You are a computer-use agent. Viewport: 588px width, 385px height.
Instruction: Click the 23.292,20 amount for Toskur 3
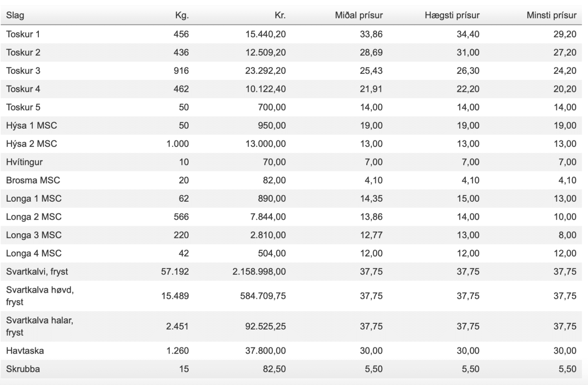tap(265, 71)
